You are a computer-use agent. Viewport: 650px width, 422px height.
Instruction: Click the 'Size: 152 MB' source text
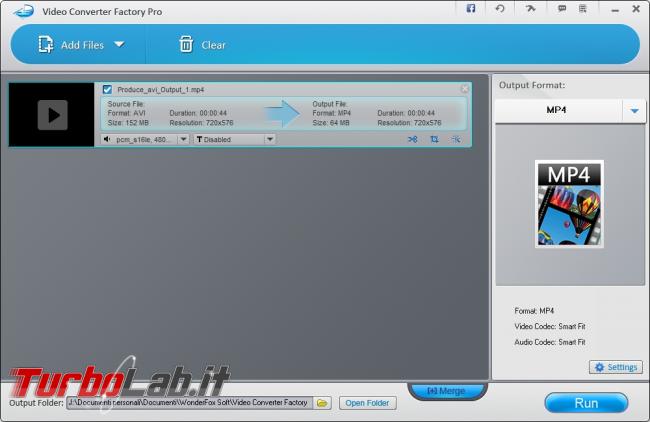128,123
